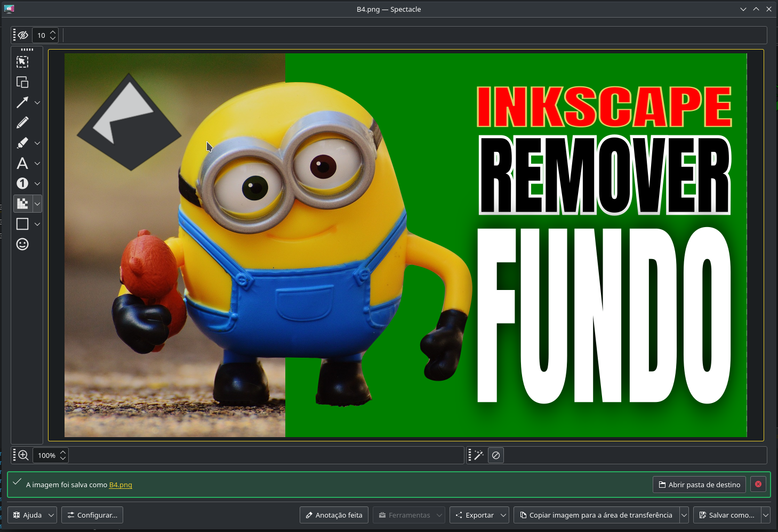Open the rectangle tool options dropdown
The width and height of the screenshot is (778, 532).
(37, 224)
